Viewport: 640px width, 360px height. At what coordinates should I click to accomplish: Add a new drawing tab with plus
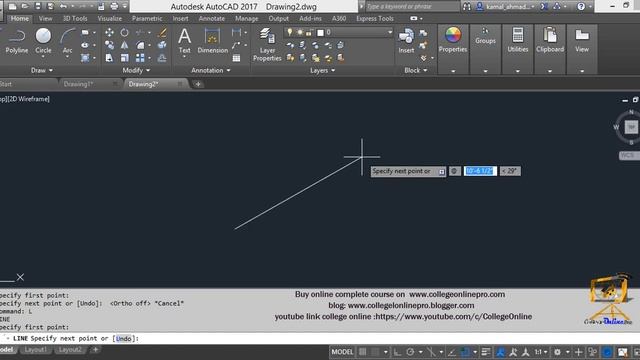198,84
